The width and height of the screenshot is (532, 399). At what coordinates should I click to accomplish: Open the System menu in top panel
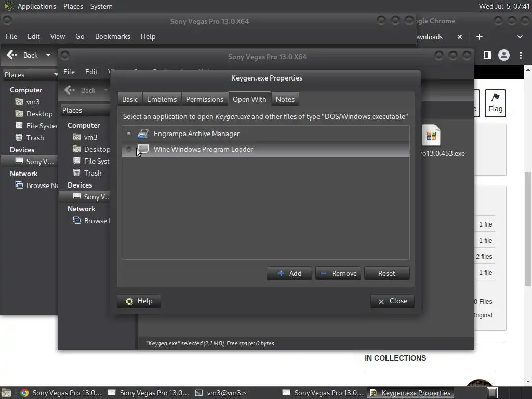[101, 6]
